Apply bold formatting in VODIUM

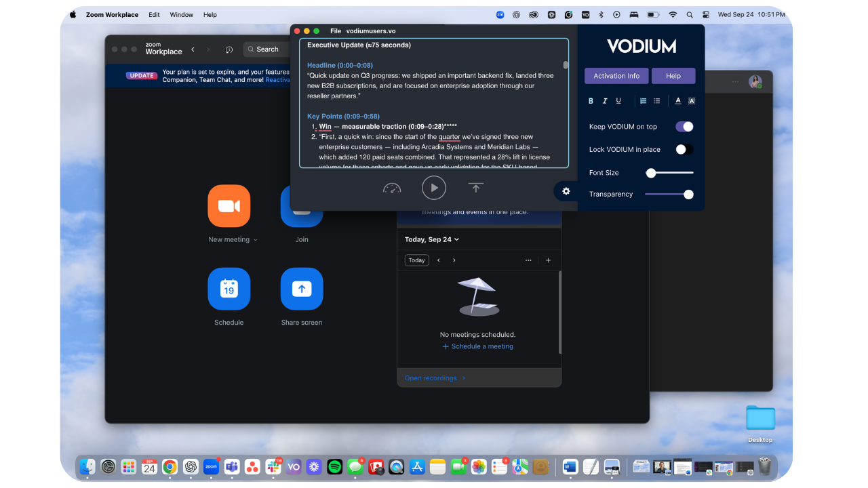tap(591, 101)
